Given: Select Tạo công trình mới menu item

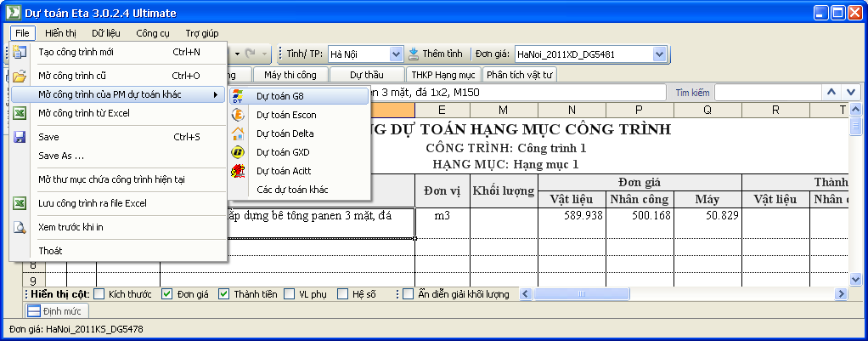Looking at the screenshot, I should pyautogui.click(x=76, y=52).
